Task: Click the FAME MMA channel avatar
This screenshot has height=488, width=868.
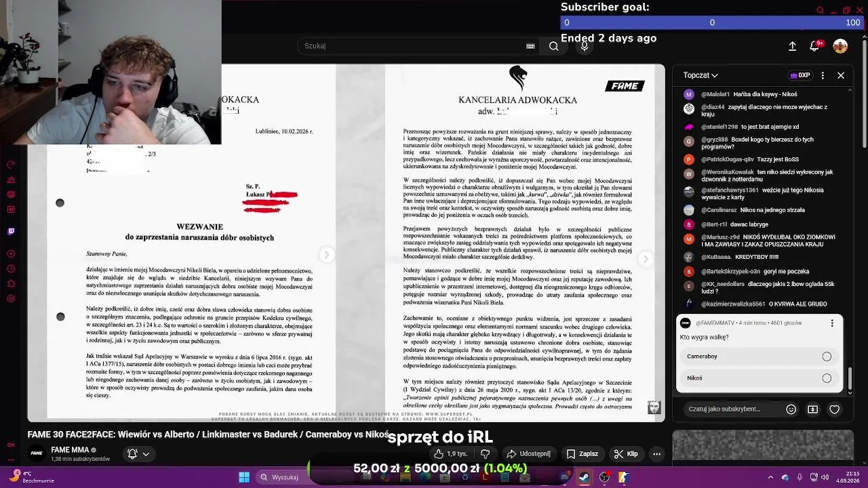Action: tap(37, 453)
